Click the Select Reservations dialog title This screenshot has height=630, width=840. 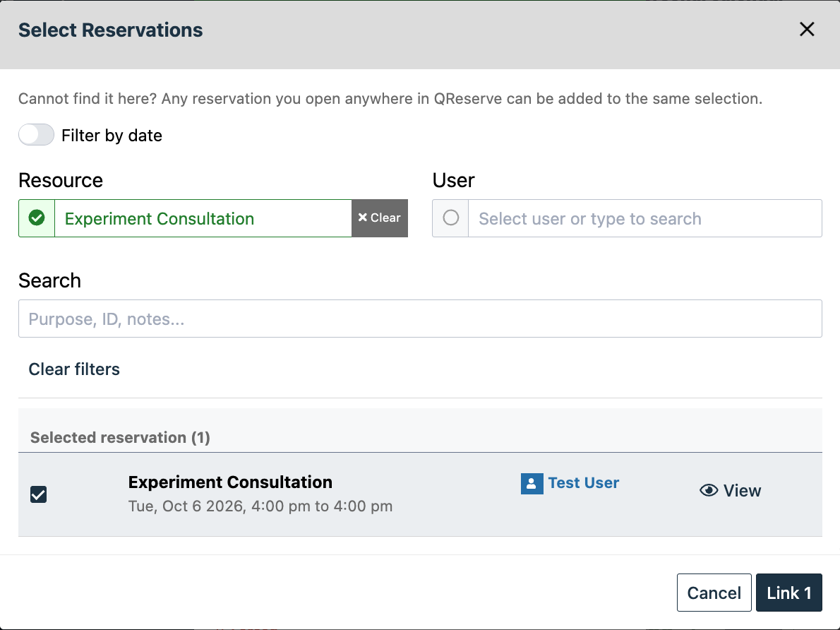[110, 30]
